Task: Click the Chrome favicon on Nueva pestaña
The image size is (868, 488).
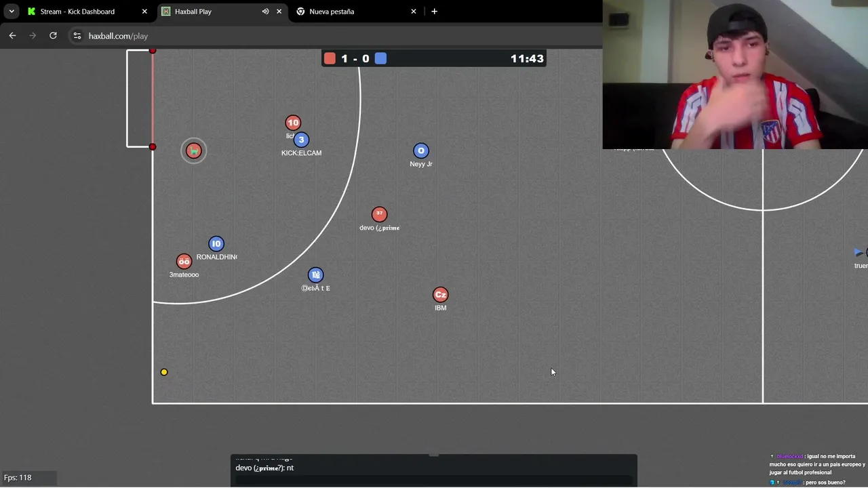Action: coord(300,12)
